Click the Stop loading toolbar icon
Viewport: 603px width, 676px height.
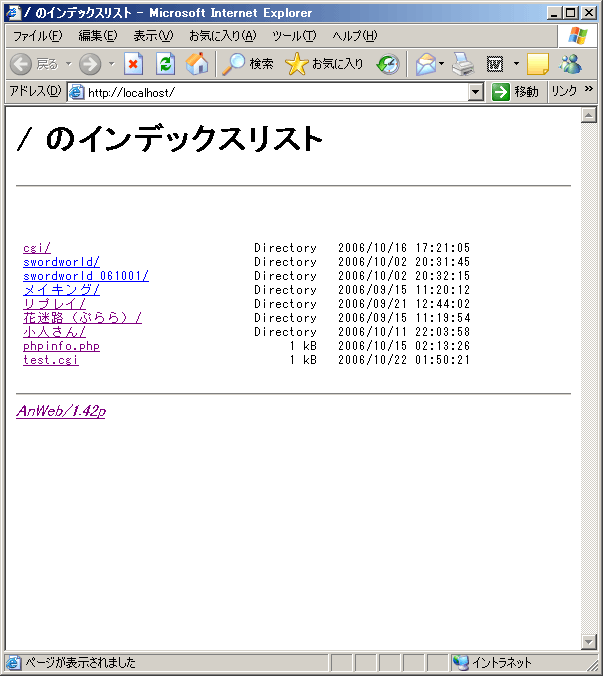134,64
